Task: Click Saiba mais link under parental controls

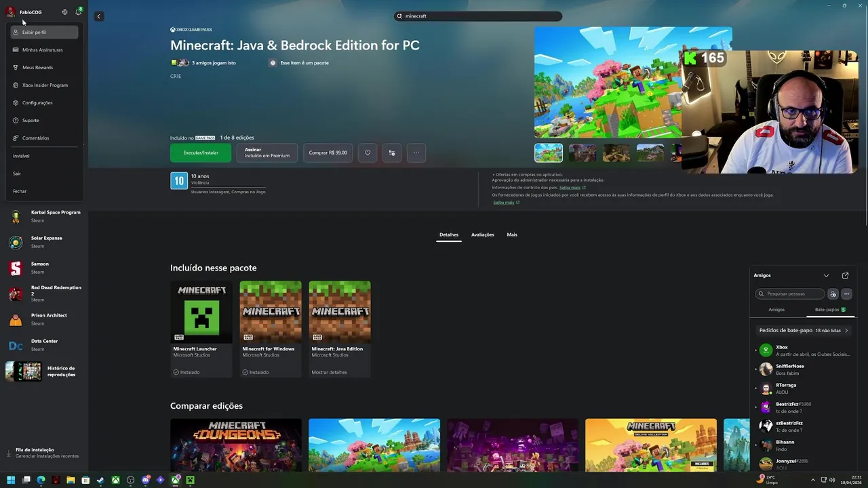Action: 570,187
